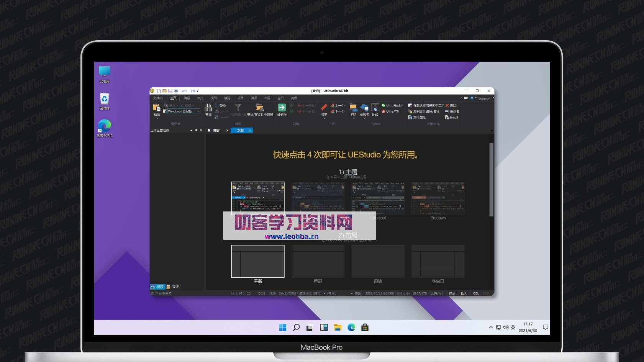Open the encoding 936 ANSI/OEM status bar dropdown
Screen dimensions: 644x362
324,294
